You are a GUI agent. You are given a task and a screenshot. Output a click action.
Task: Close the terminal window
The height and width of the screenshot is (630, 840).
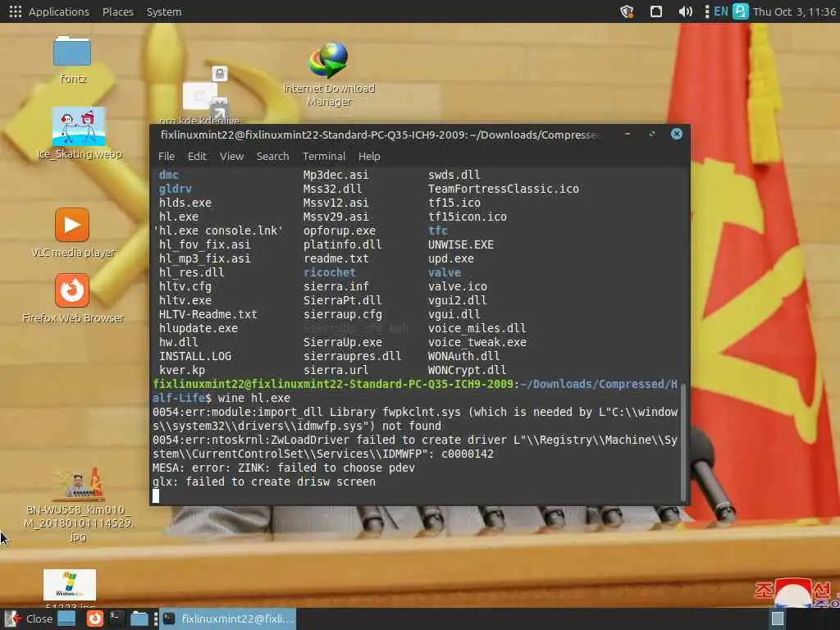click(x=677, y=134)
